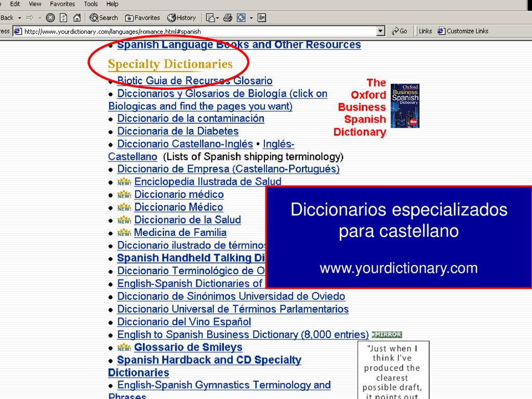Viewport: 532px width, 399px height.
Task: Open the Edit menu
Action: (x=15, y=4)
